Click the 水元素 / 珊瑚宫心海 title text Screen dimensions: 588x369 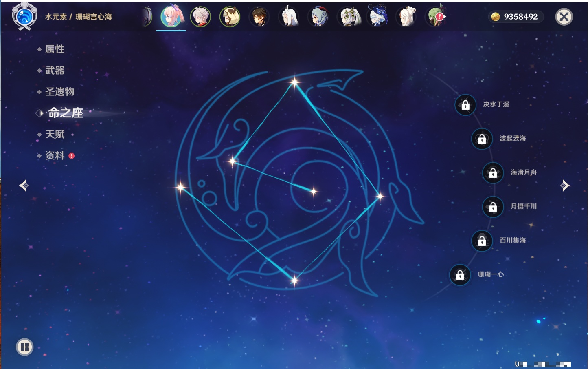click(x=78, y=17)
